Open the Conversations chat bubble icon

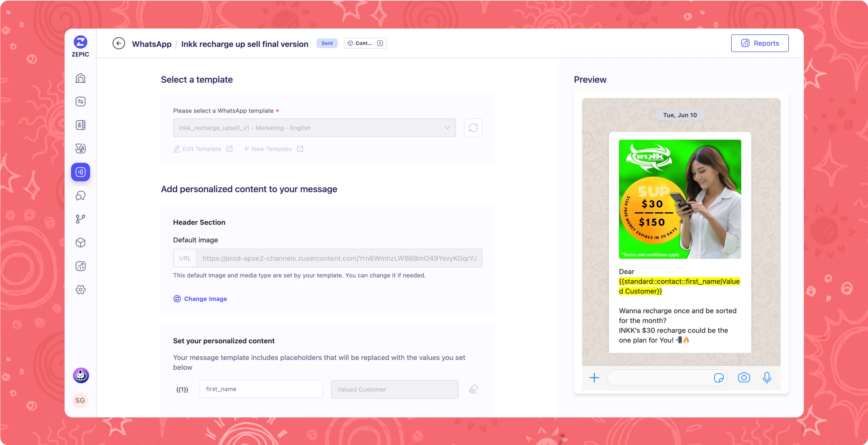click(x=80, y=196)
